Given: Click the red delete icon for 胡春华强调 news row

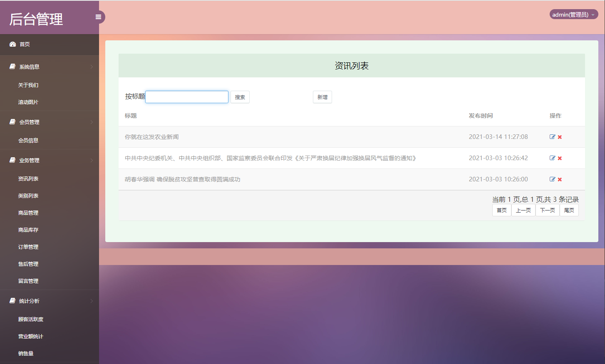Looking at the screenshot, I should (560, 179).
